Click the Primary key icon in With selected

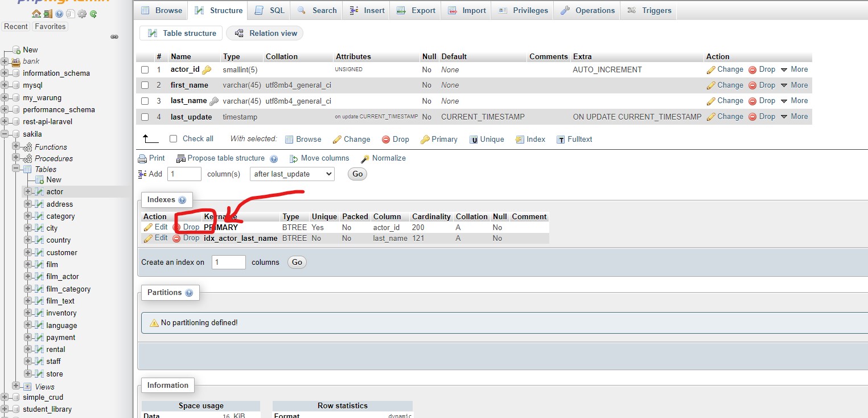[425, 140]
